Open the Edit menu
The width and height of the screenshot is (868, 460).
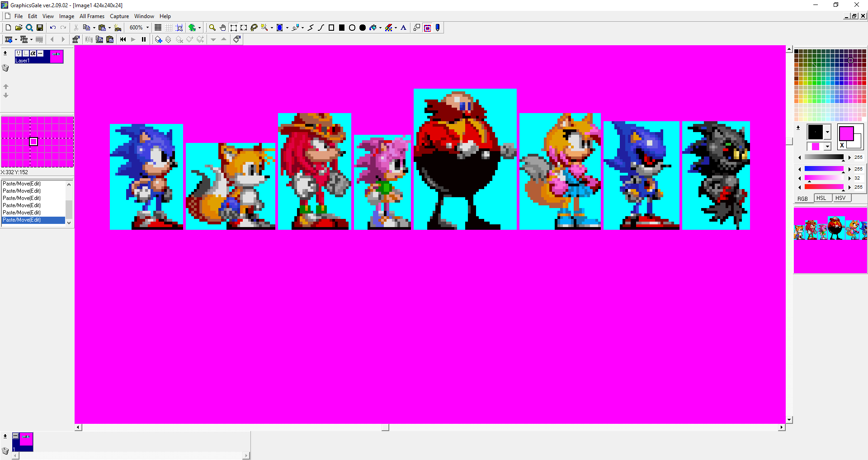tap(33, 16)
